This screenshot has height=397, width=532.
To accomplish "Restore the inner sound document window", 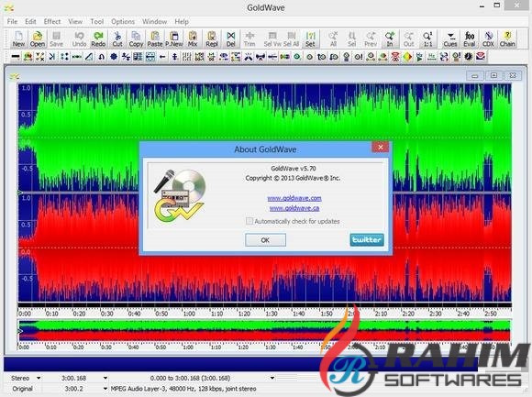I will coord(494,75).
